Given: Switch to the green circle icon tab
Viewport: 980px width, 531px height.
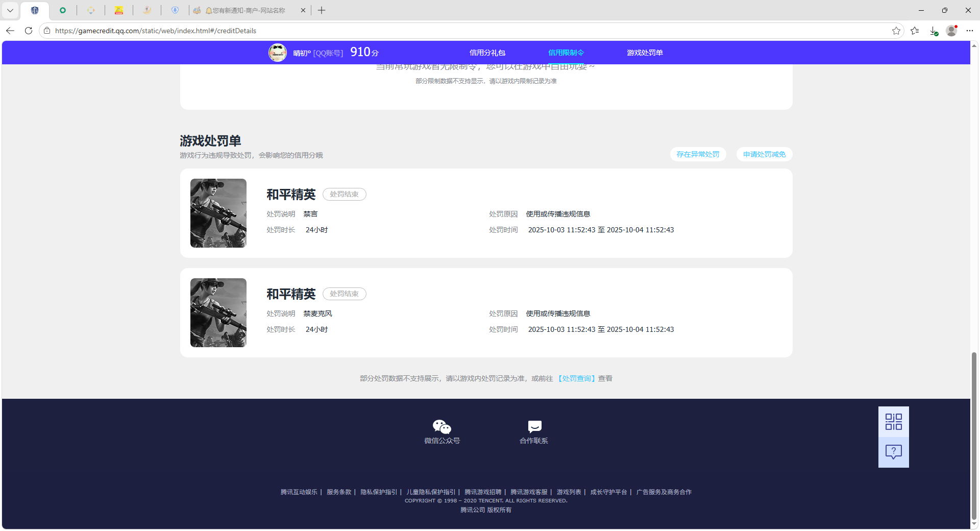Looking at the screenshot, I should [63, 10].
